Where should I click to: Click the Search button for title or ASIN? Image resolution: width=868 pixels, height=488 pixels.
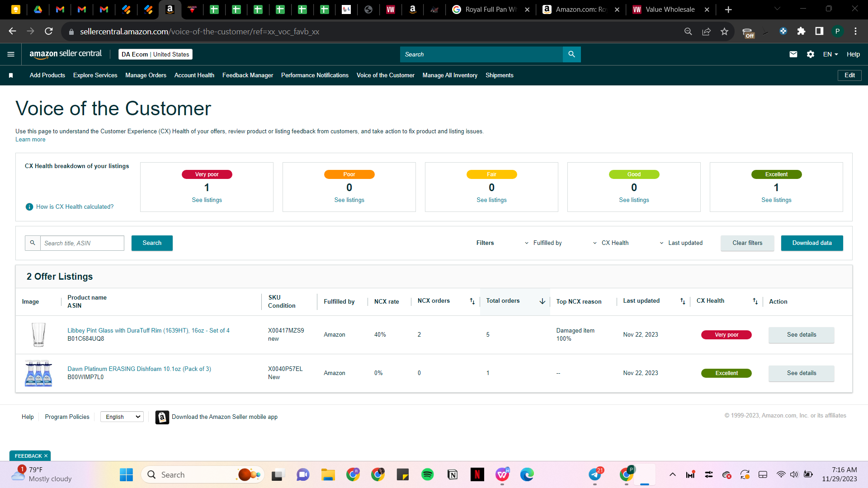(x=152, y=243)
